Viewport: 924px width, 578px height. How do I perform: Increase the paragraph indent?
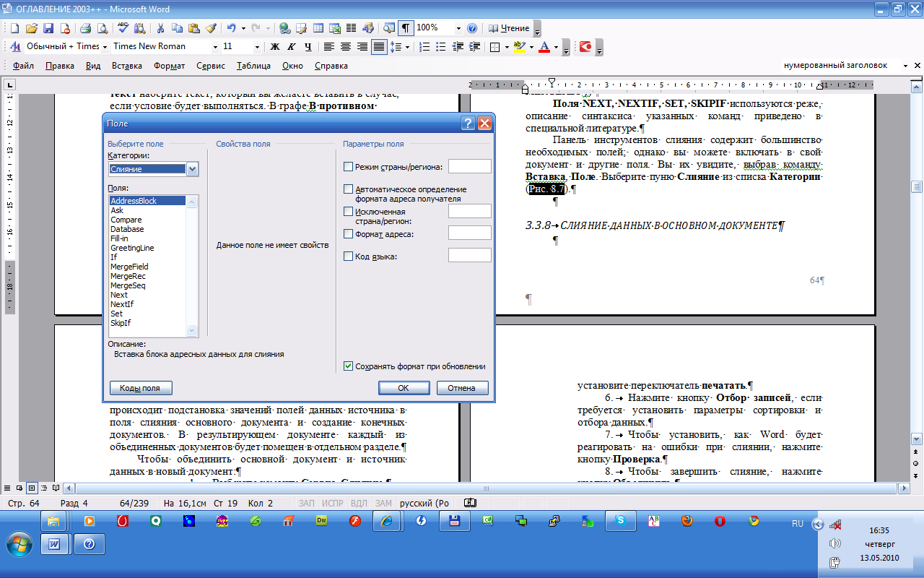(474, 46)
